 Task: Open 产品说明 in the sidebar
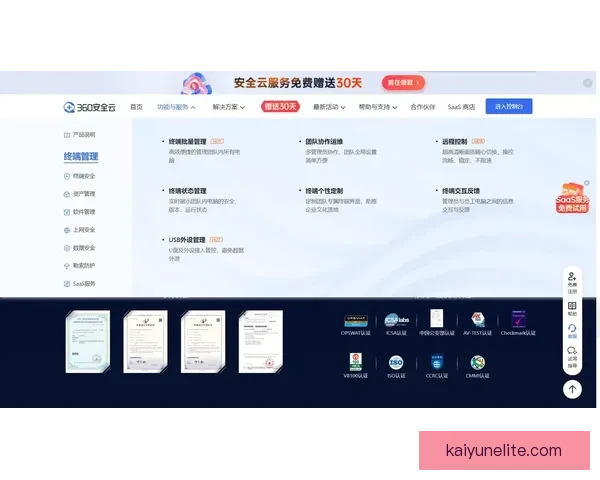pyautogui.click(x=80, y=135)
